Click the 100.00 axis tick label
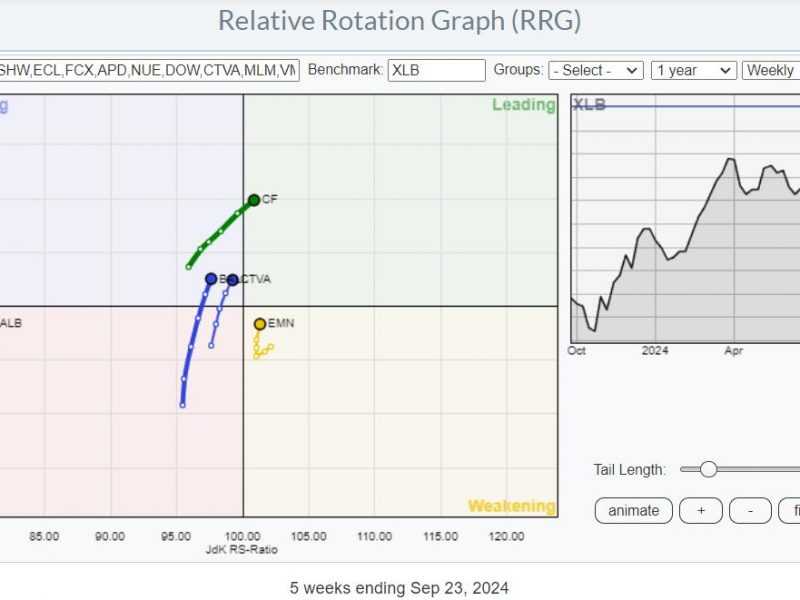800x600 pixels. [242, 536]
